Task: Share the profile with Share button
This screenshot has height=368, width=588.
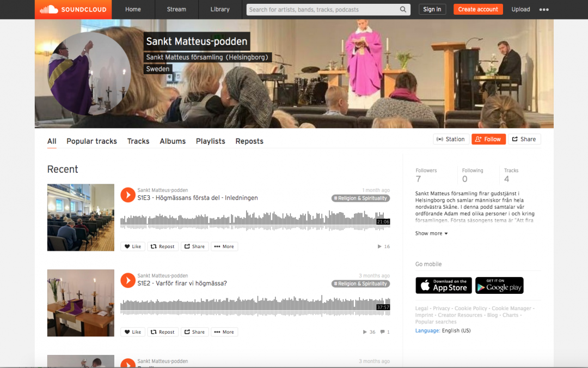Action: 524,139
